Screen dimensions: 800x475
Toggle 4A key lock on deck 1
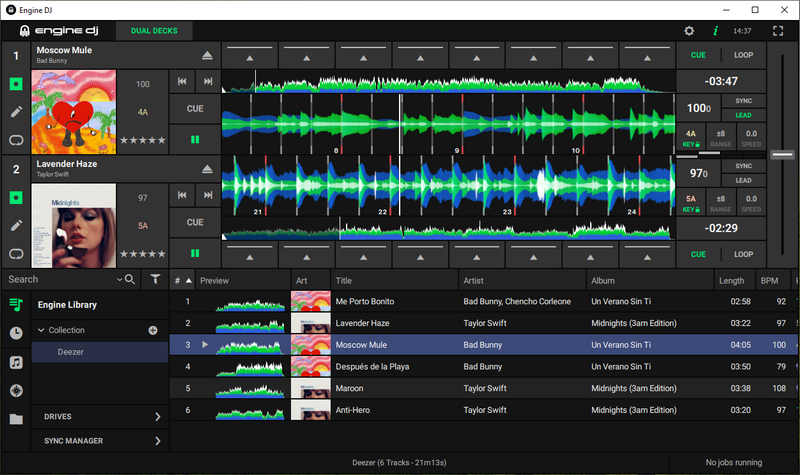tap(691, 138)
